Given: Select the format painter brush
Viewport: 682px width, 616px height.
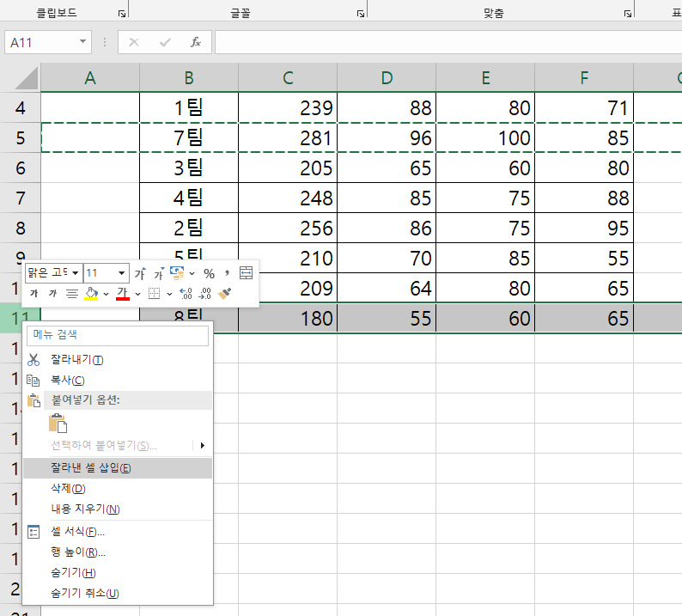Looking at the screenshot, I should (224, 294).
